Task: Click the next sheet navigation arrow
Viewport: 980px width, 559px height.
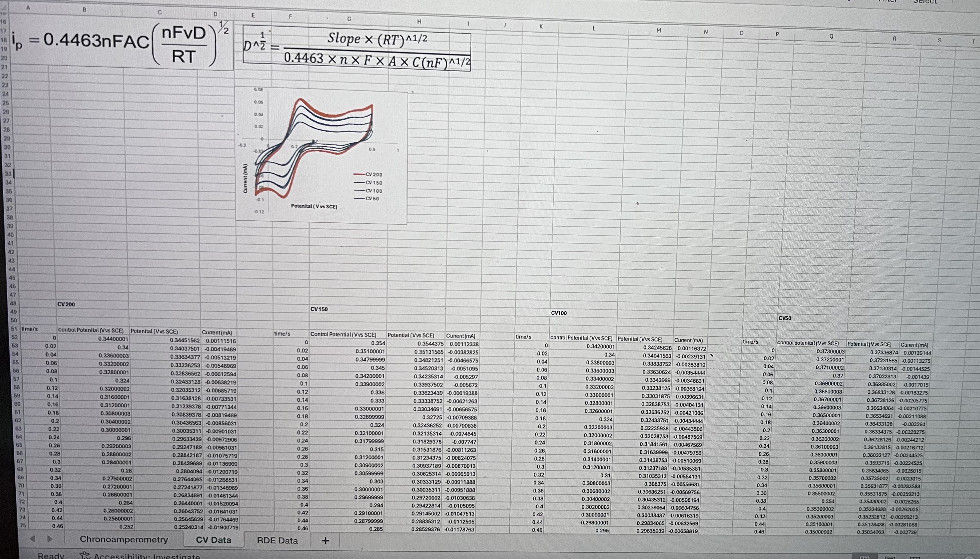Action: (x=50, y=539)
